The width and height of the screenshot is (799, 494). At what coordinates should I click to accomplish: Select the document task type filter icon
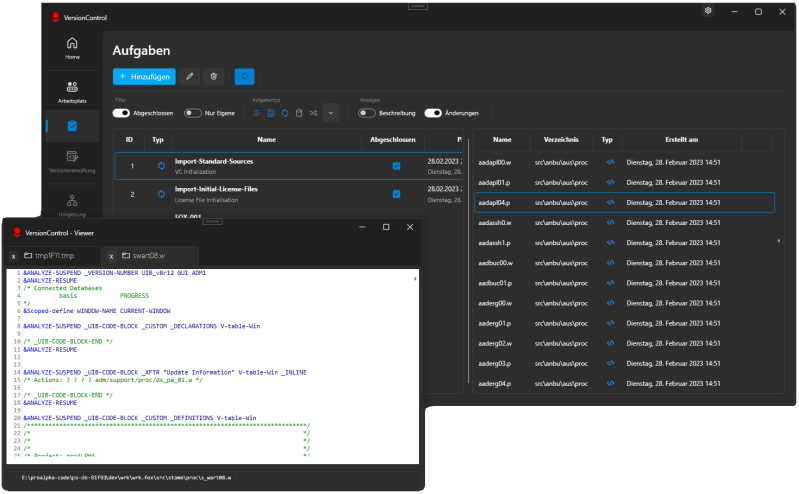coord(271,113)
